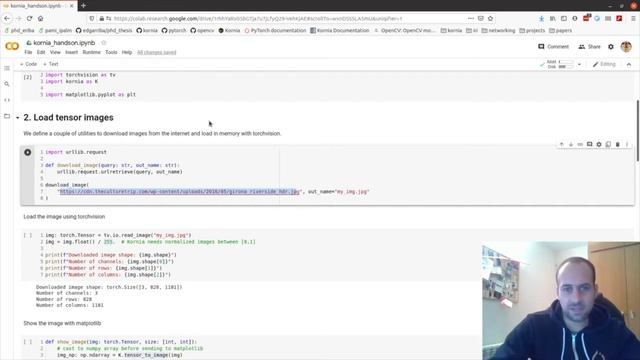The height and width of the screenshot is (360, 640).
Task: Copy link to the selected cell
Action: pos(580,144)
